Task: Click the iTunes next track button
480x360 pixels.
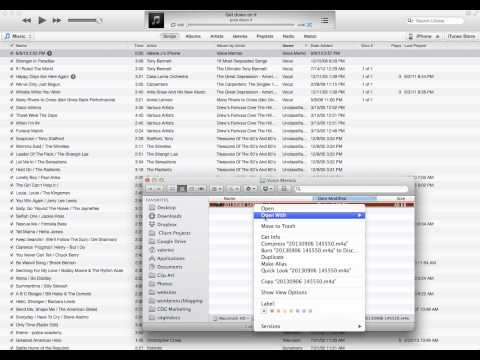Action: pyautogui.click(x=57, y=21)
